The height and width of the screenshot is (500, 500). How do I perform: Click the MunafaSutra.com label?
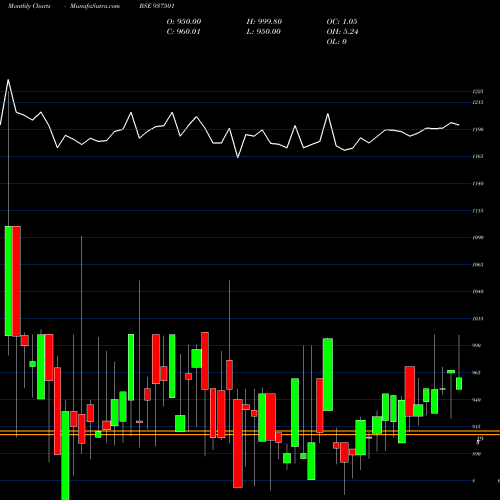click(95, 6)
